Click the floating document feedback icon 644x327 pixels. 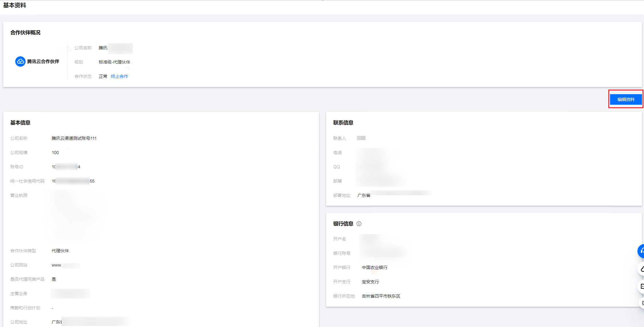642,286
